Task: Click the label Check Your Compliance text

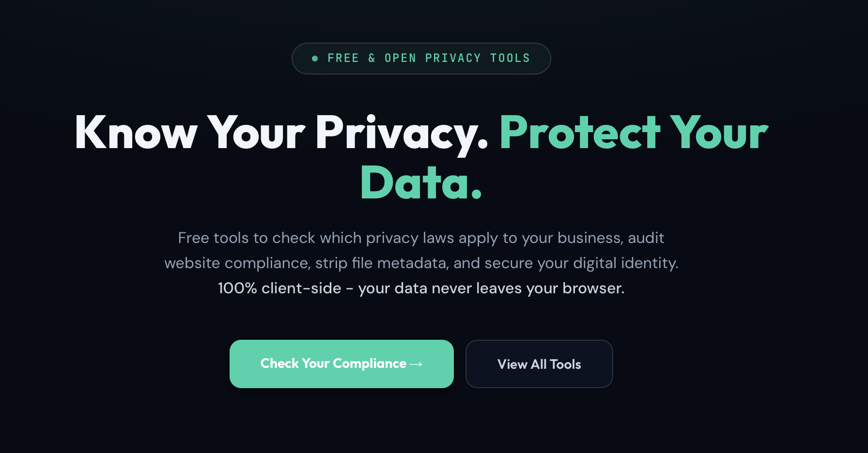Action: click(333, 363)
